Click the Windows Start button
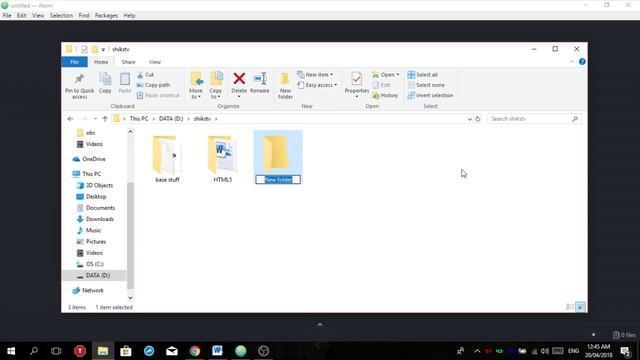This screenshot has width=640, height=360. click(x=11, y=351)
